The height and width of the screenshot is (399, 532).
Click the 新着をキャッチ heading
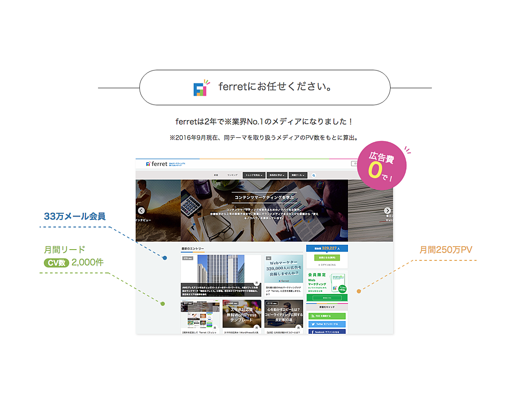tap(327, 307)
